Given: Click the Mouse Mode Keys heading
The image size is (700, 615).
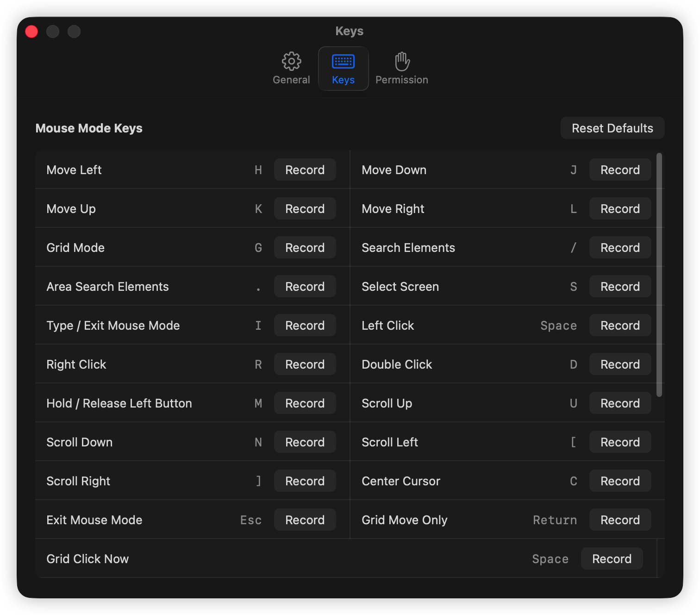Looking at the screenshot, I should click(x=89, y=128).
